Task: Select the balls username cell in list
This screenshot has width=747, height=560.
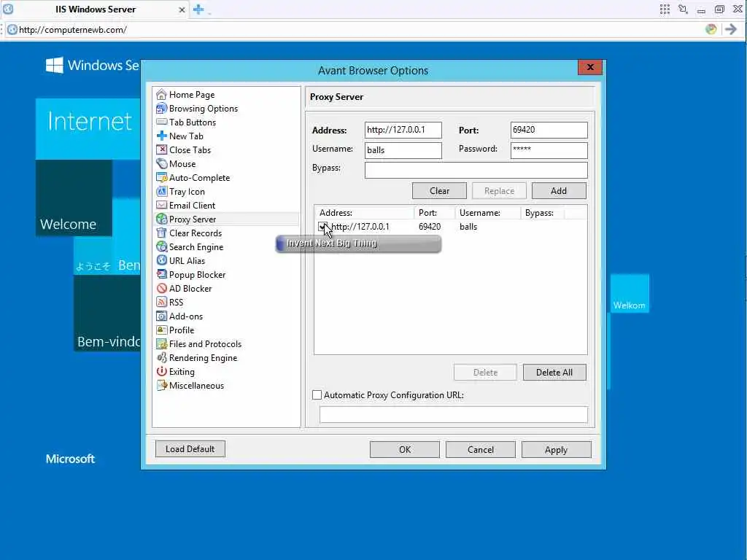Action: click(x=468, y=227)
